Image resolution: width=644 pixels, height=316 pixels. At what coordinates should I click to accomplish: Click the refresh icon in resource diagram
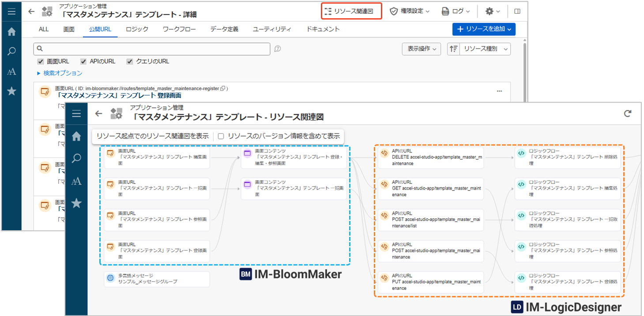click(627, 114)
